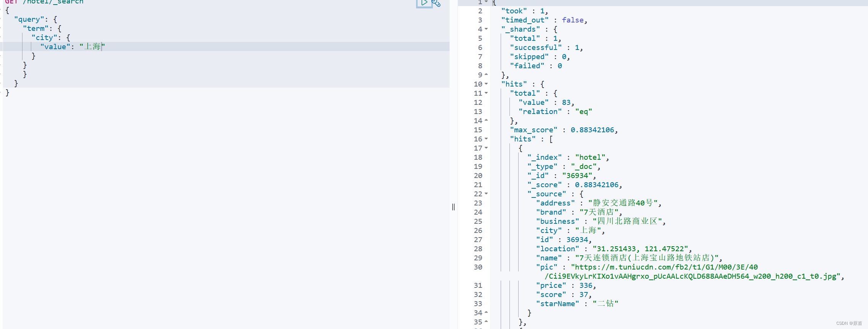Click the "city" key in the request editor
868x329 pixels.
(44, 37)
